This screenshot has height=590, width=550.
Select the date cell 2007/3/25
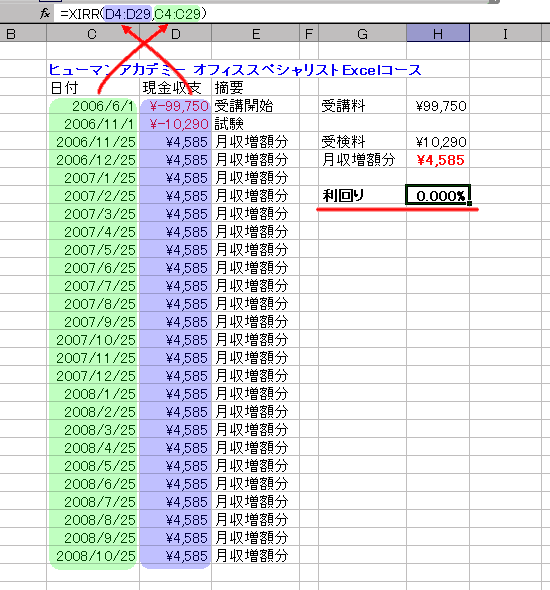(x=93, y=214)
